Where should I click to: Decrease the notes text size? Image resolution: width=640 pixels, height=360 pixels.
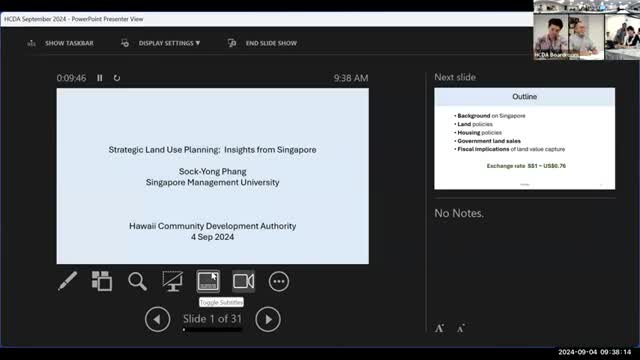(461, 328)
